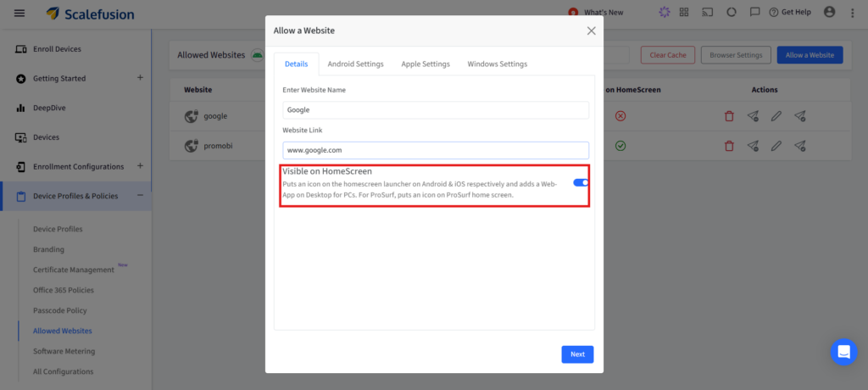Viewport: 868px width, 390px height.
Task: Toggle the Visible on HomeScreen switch
Action: tap(581, 182)
